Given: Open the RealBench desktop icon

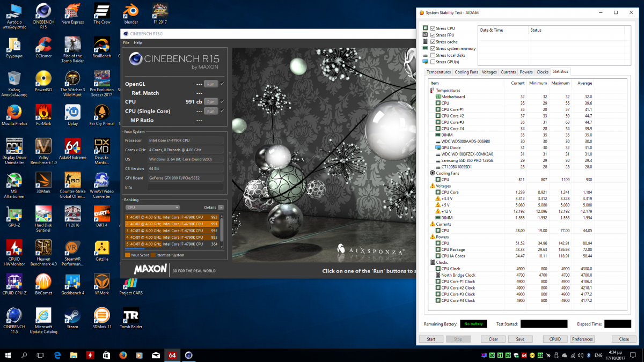Looking at the screenshot, I should [x=102, y=47].
